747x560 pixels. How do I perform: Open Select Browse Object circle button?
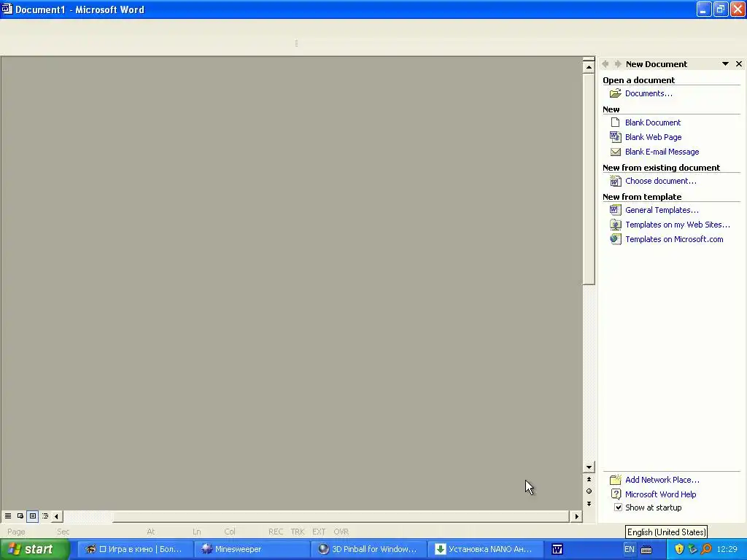click(x=589, y=491)
